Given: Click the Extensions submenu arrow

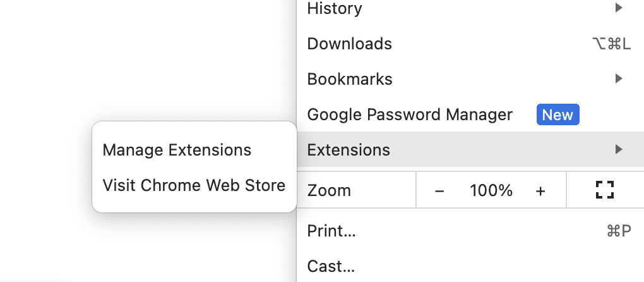Looking at the screenshot, I should pyautogui.click(x=619, y=150).
